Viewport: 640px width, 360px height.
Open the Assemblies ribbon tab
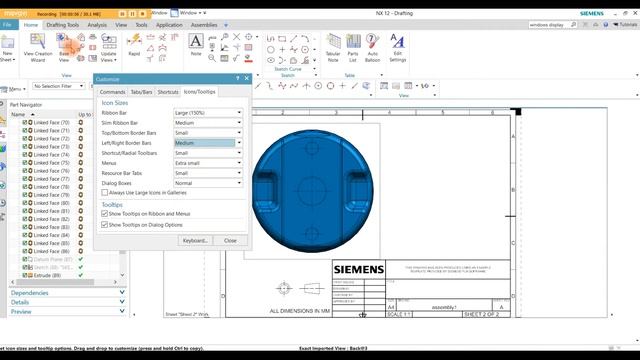coord(204,25)
